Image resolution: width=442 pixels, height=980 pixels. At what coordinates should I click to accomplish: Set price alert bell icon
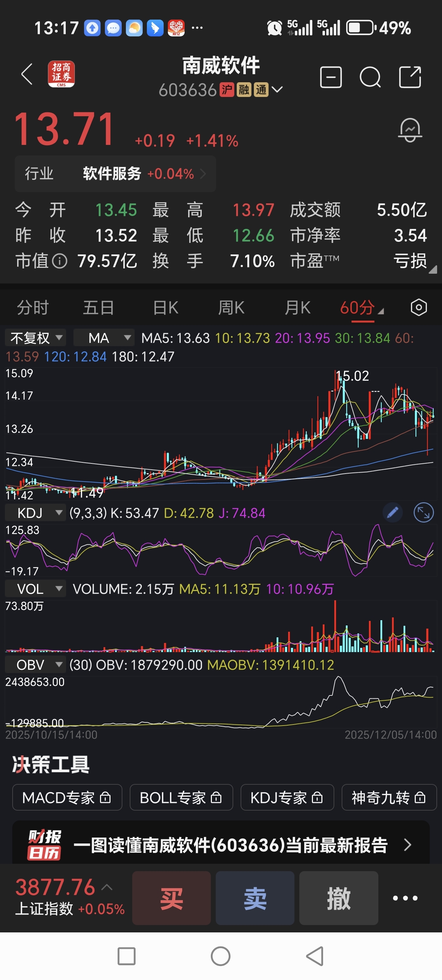(410, 130)
